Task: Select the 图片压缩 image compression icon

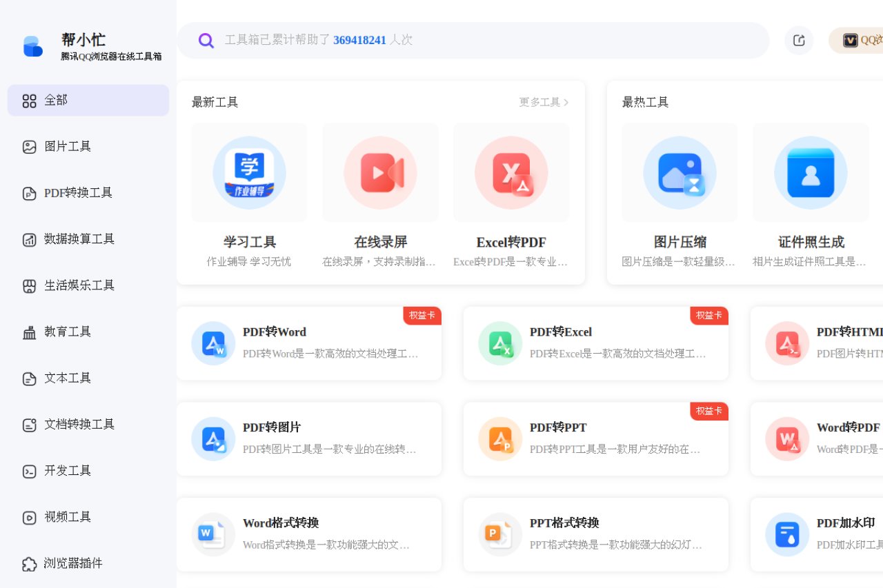Action: [x=679, y=172]
